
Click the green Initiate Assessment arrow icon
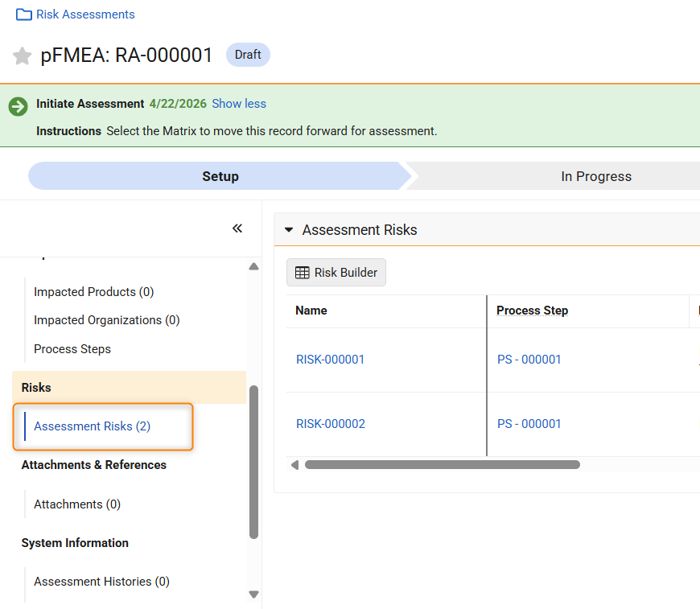pos(18,106)
